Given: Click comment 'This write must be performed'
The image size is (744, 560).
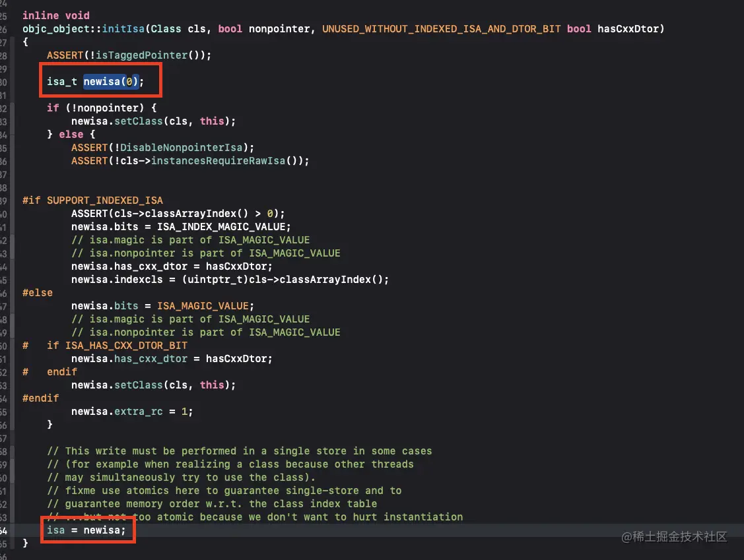Looking at the screenshot, I should coord(239,451).
